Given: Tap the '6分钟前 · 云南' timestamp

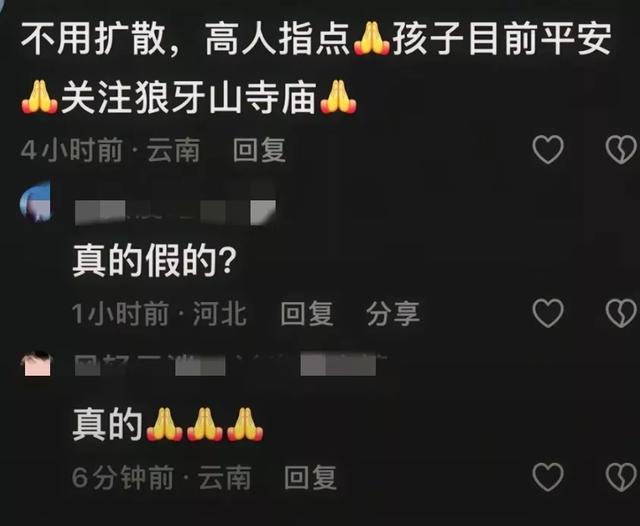Looking at the screenshot, I should [161, 477].
